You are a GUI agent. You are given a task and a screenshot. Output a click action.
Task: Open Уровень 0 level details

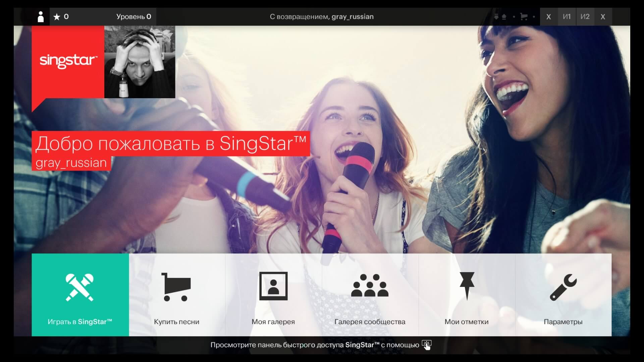click(x=133, y=16)
